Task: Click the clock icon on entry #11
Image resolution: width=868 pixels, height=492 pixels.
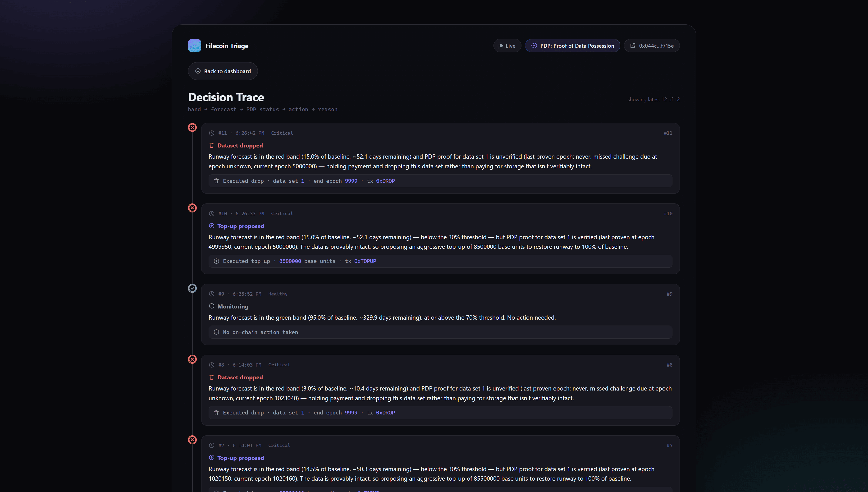Action: 212,133
